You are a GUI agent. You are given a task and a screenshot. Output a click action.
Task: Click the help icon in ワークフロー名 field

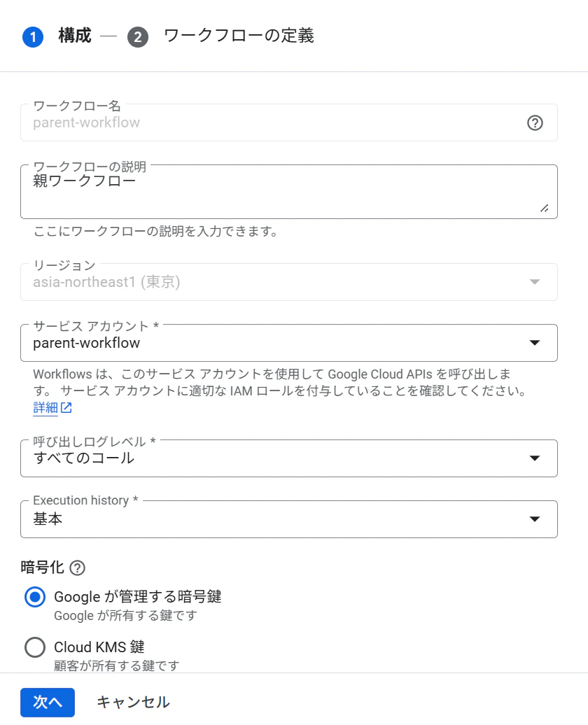tap(535, 123)
